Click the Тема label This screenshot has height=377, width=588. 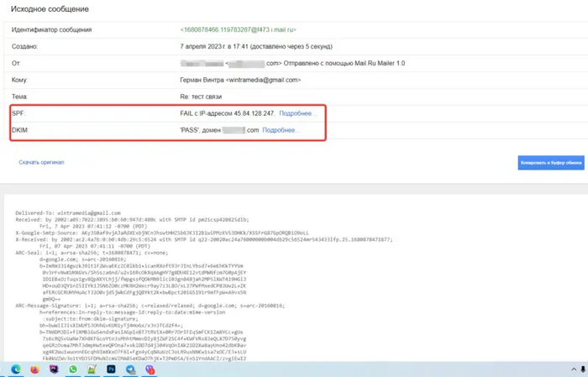coord(19,97)
